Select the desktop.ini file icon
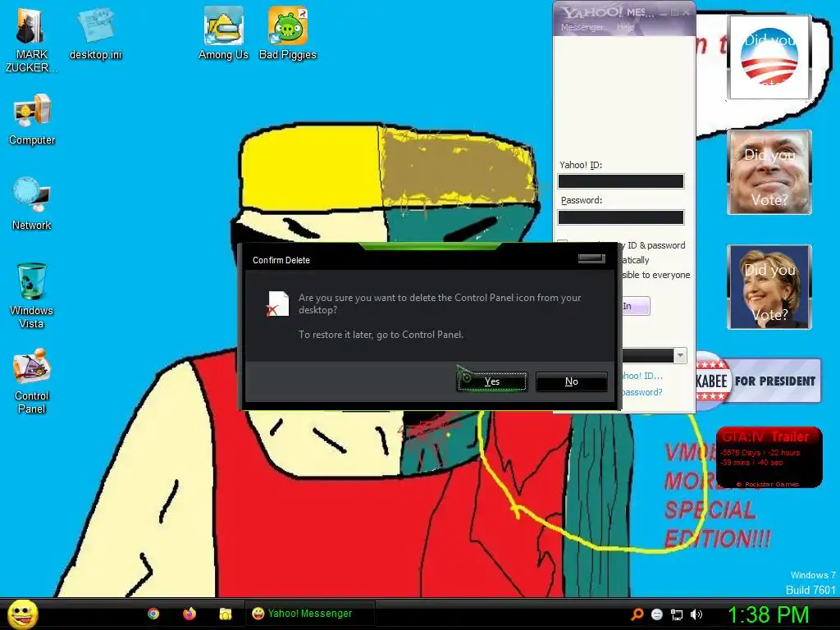840x630 pixels. [x=95, y=34]
